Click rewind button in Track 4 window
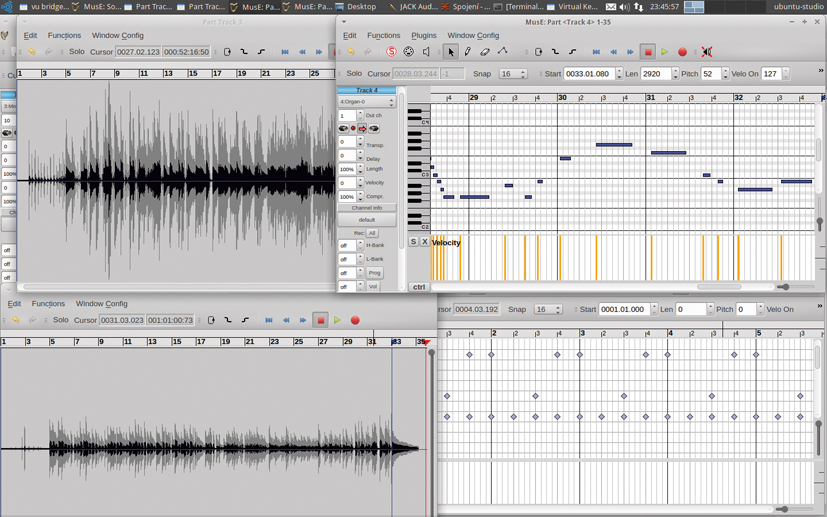 click(613, 52)
